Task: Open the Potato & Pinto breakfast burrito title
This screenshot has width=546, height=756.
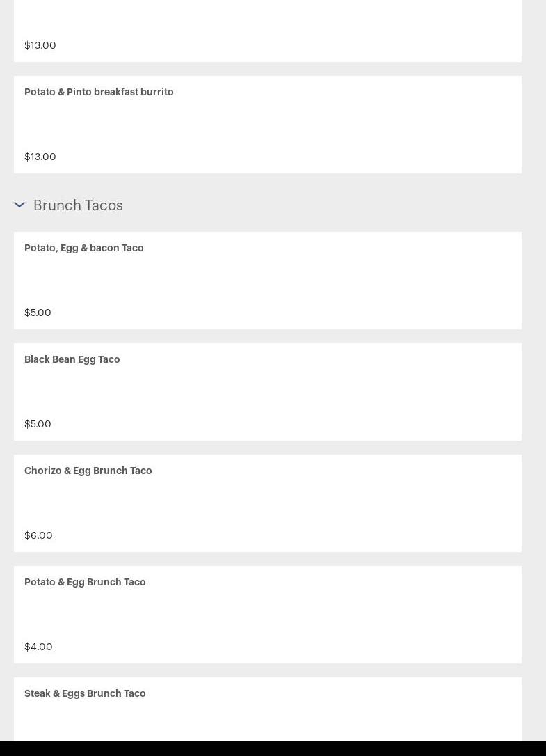Action: point(99,92)
